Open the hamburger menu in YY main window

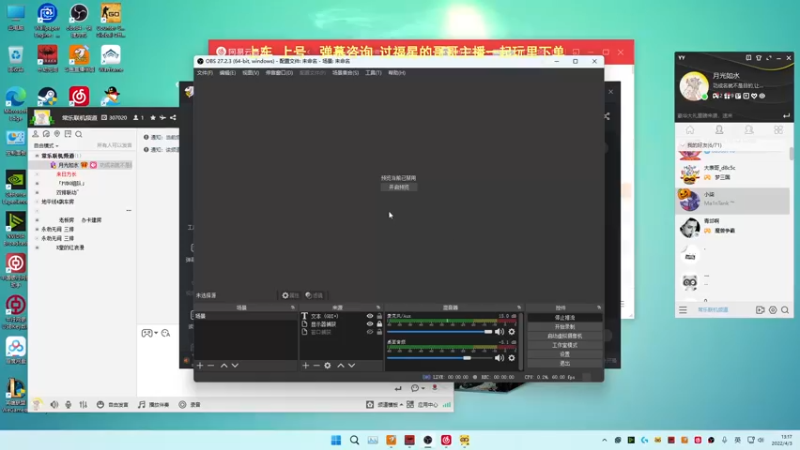[x=683, y=310]
